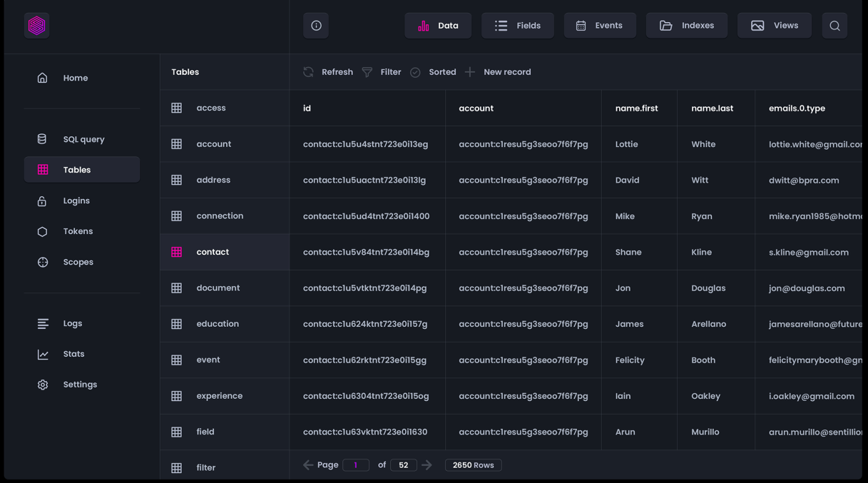868x483 pixels.
Task: Open the info icon button
Action: pyautogui.click(x=316, y=26)
